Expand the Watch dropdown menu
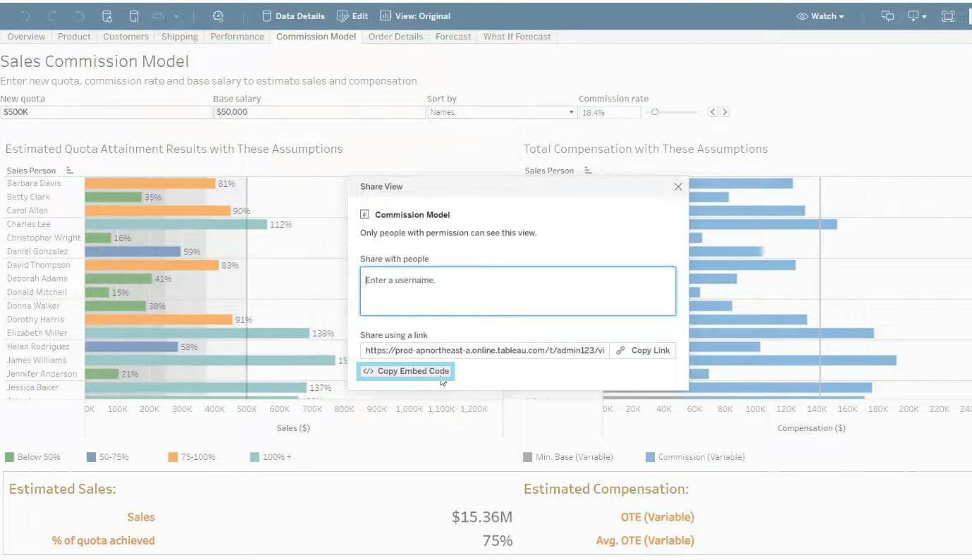Screen dimensions: 972x560 tap(820, 16)
